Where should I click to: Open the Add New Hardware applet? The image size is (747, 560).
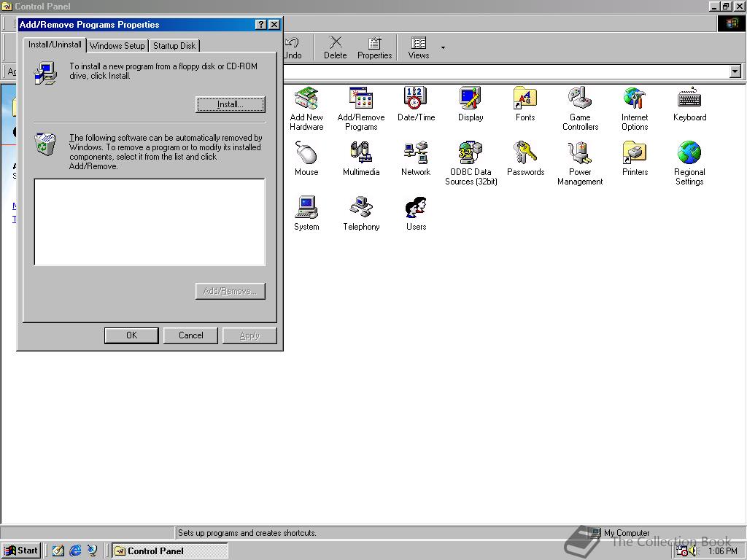pyautogui.click(x=306, y=109)
